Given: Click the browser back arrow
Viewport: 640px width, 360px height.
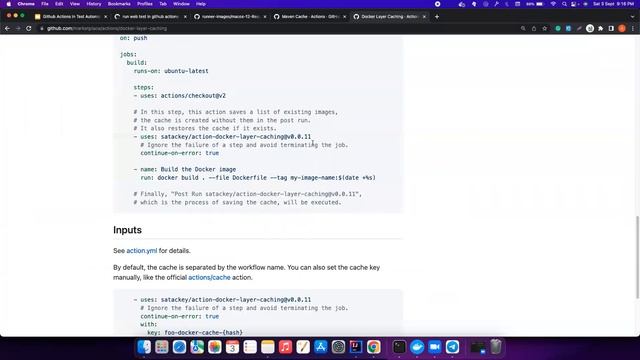Looking at the screenshot, I should tap(7, 29).
